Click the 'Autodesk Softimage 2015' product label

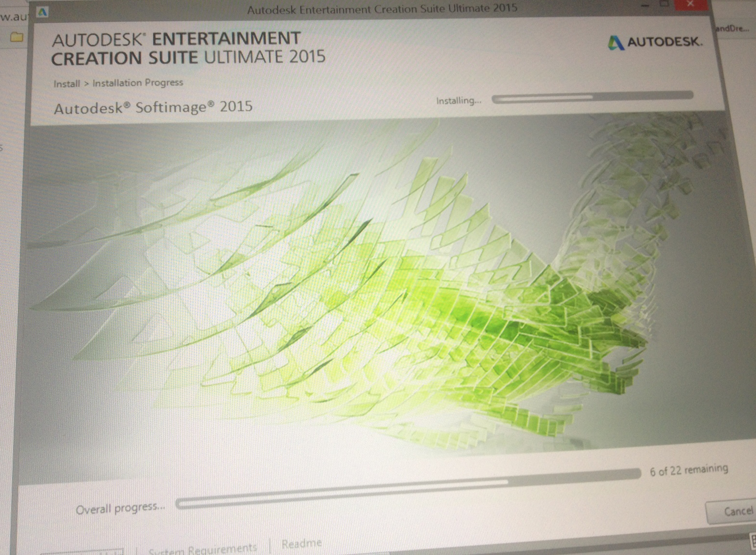pyautogui.click(x=153, y=107)
